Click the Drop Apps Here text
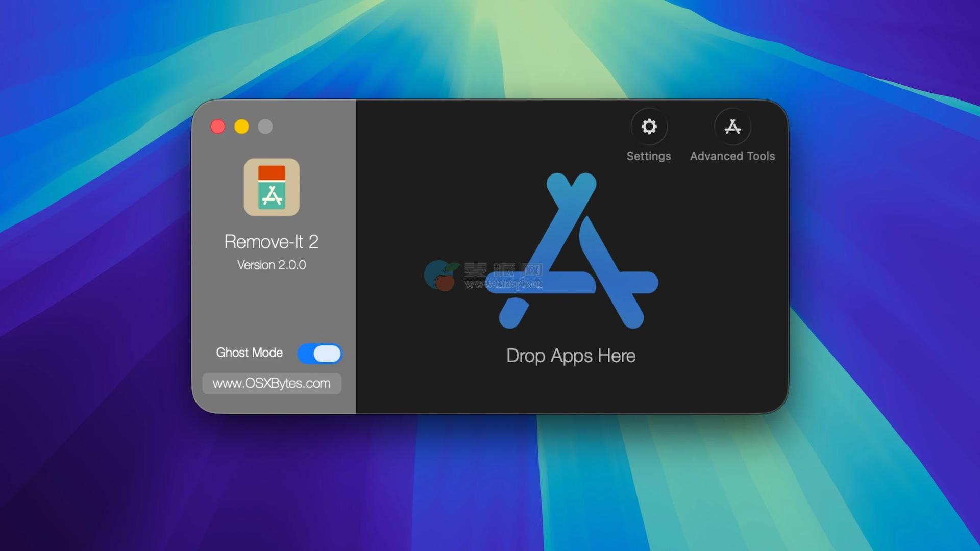Image resolution: width=980 pixels, height=551 pixels. click(571, 356)
